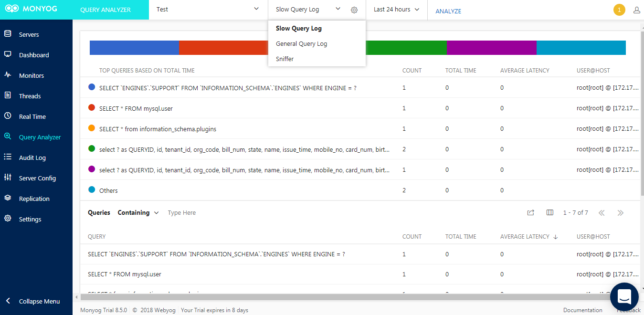Go to previous page of queries
This screenshot has width=644, height=315.
pos(602,213)
